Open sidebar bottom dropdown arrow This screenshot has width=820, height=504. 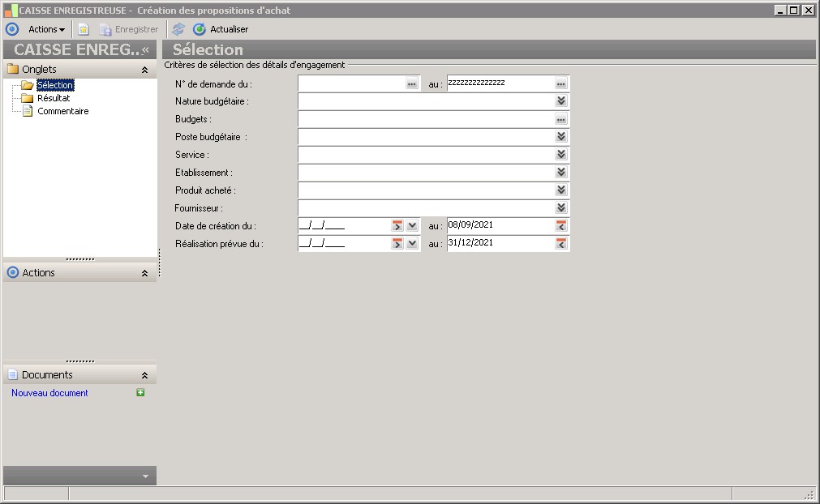(145, 476)
